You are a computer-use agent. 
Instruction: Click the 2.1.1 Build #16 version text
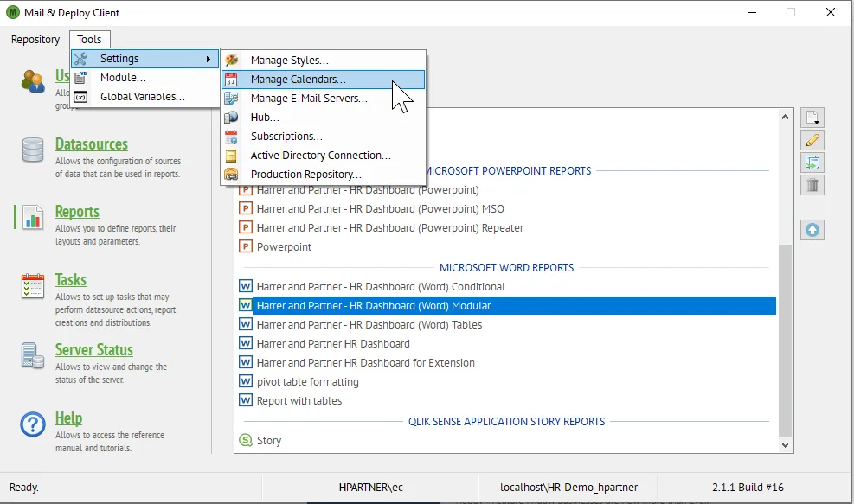pos(748,487)
